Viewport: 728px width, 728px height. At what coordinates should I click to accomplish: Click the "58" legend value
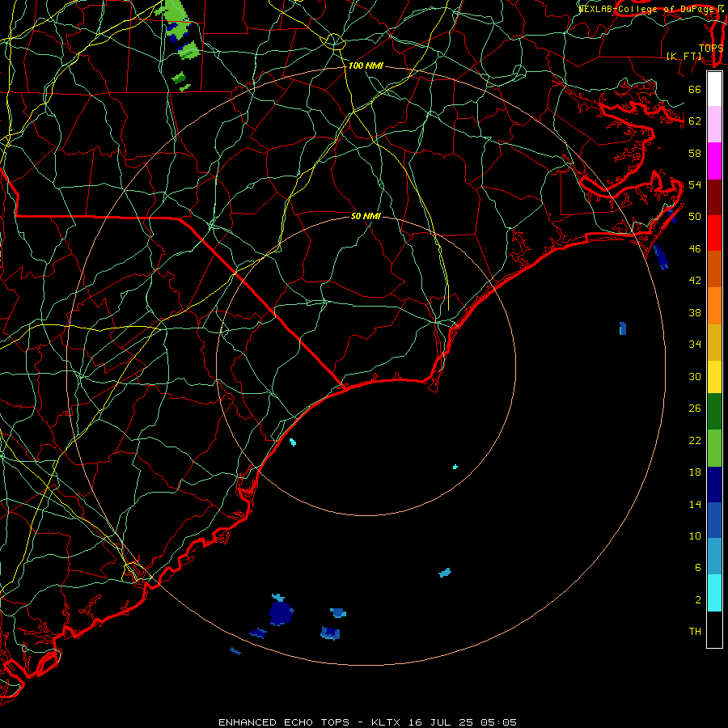(695, 153)
